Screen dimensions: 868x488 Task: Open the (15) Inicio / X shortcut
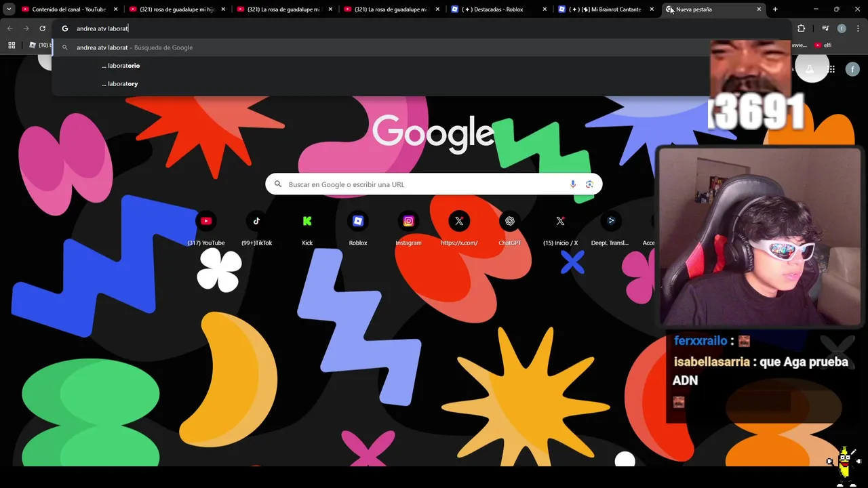[x=560, y=228]
